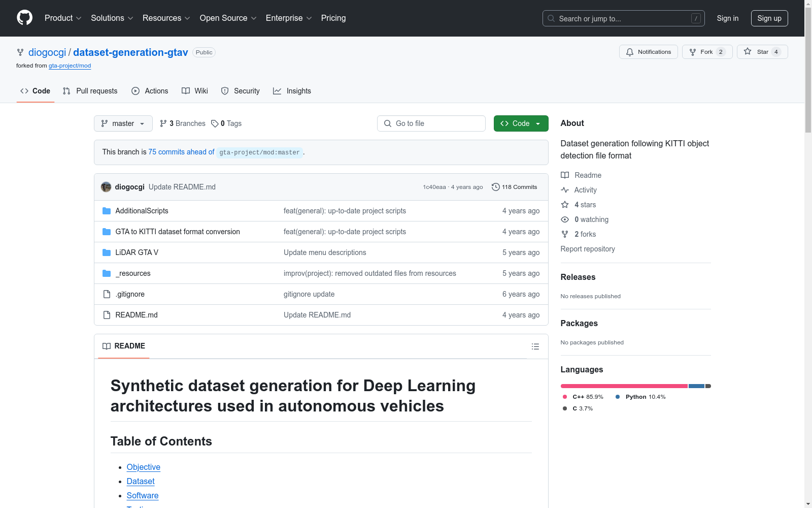The width and height of the screenshot is (812, 508).
Task: Open the README outline list icon
Action: pos(535,346)
